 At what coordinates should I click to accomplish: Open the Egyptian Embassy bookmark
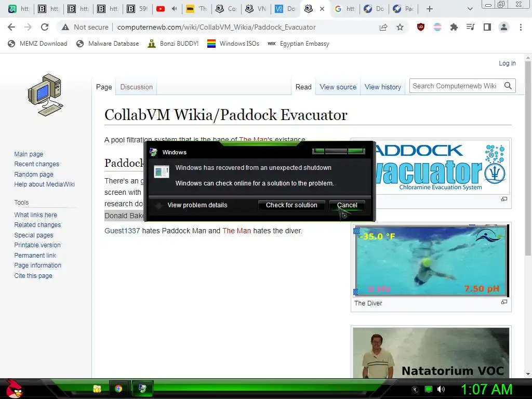tap(298, 44)
